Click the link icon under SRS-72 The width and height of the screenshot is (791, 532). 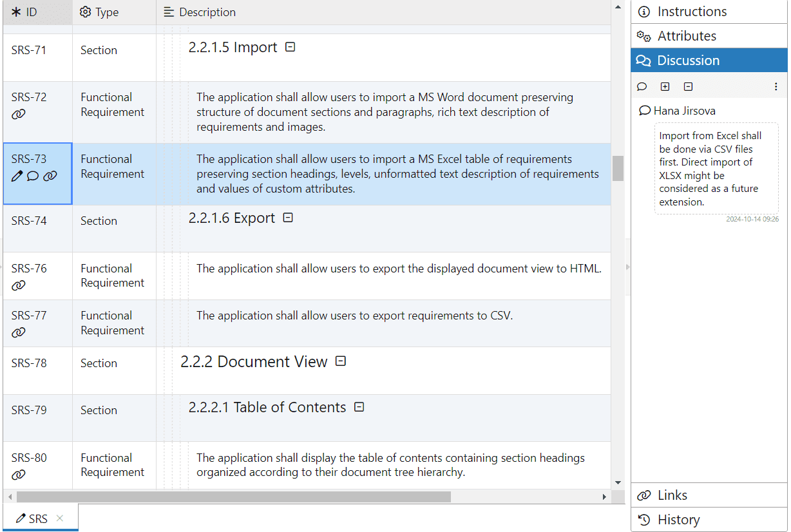coord(19,114)
